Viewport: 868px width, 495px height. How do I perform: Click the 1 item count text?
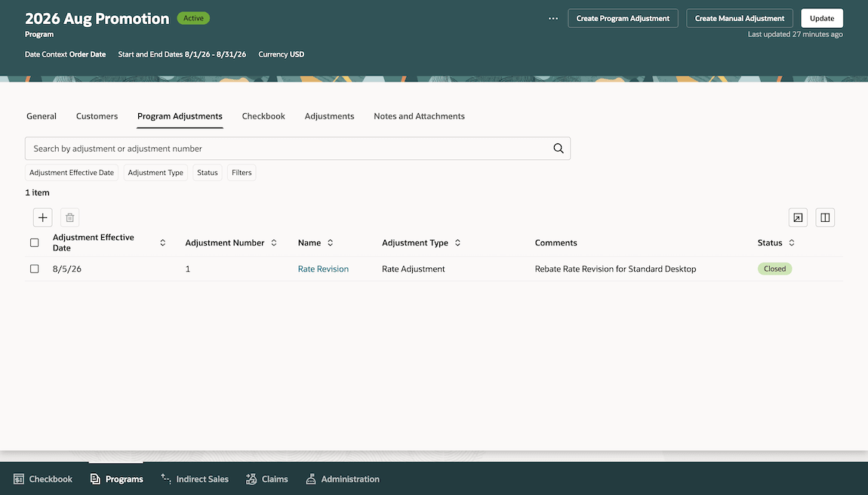coord(37,192)
